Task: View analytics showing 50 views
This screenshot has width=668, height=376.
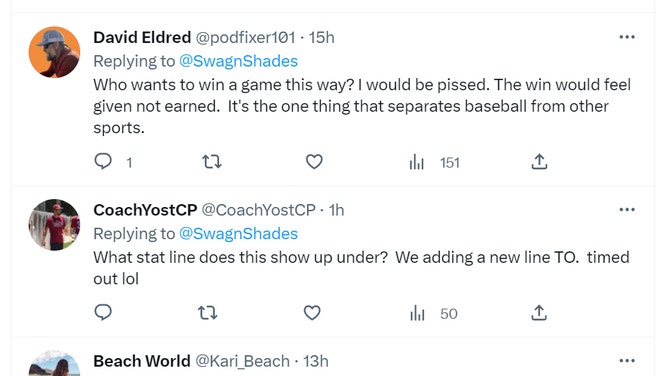Action: tap(433, 313)
